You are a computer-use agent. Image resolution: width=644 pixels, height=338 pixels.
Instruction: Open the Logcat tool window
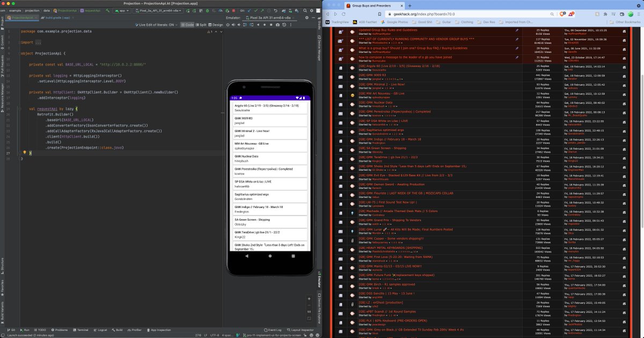[100, 330]
